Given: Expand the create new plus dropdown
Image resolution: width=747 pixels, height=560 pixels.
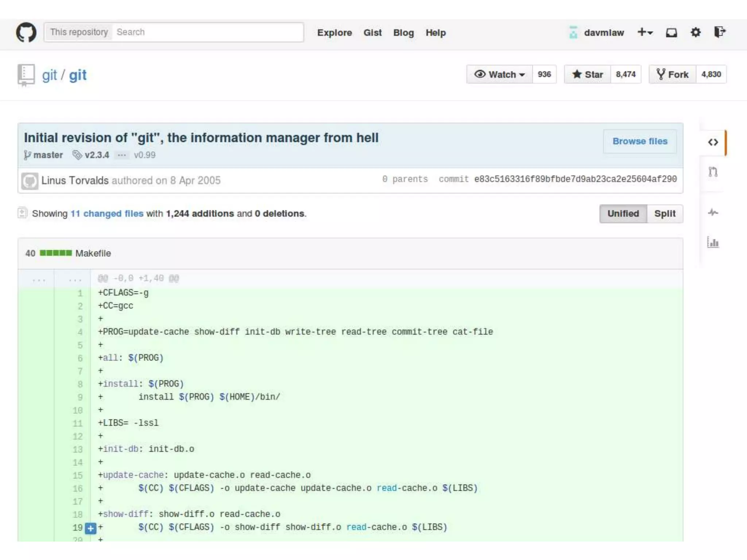Looking at the screenshot, I should coord(645,32).
